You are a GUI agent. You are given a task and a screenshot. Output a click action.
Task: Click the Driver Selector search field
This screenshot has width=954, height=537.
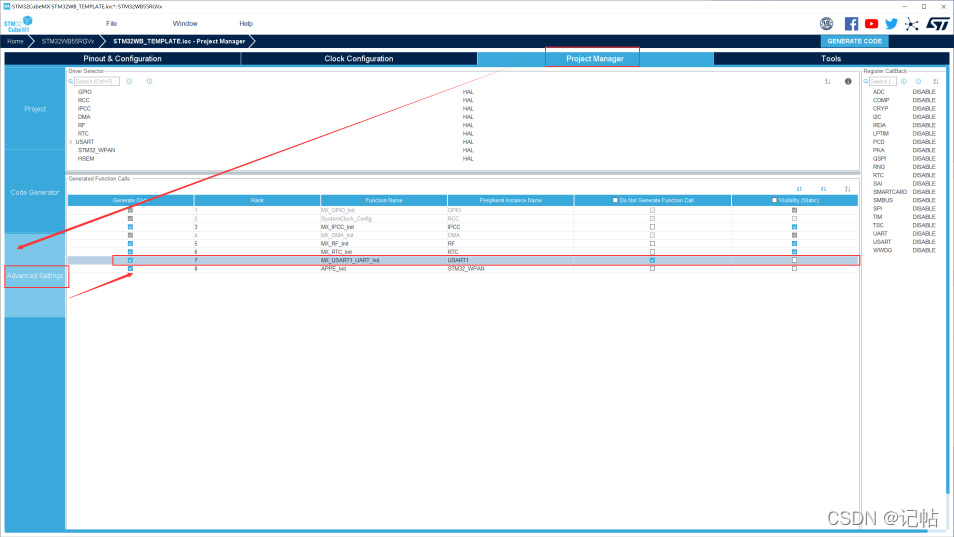(x=97, y=81)
